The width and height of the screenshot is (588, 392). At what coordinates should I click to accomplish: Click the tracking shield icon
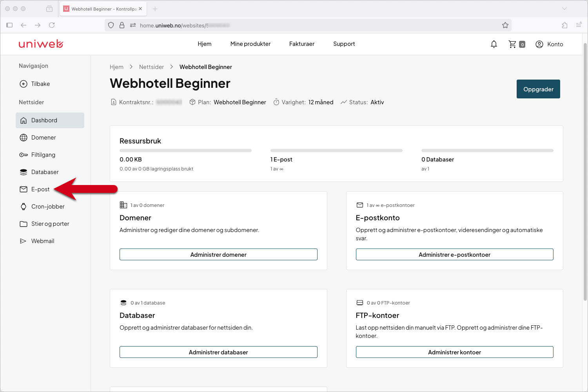click(x=111, y=25)
